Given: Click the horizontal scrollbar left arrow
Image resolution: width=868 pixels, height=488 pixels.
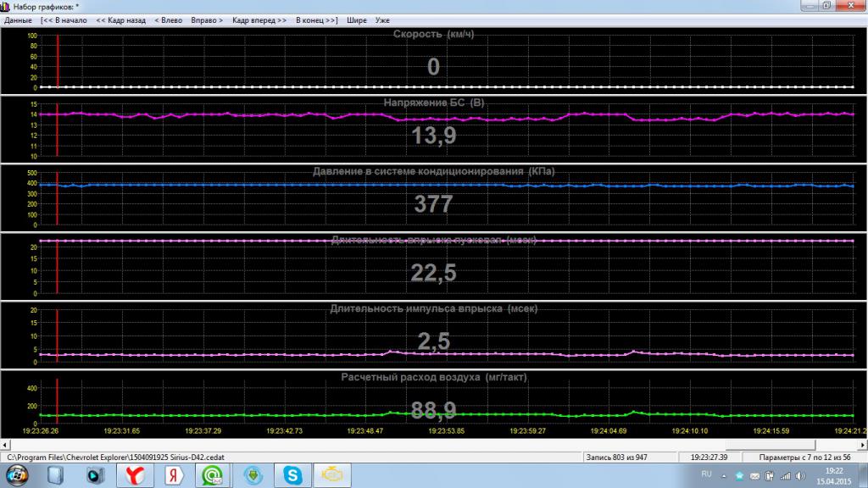Looking at the screenshot, I should 5,445.
